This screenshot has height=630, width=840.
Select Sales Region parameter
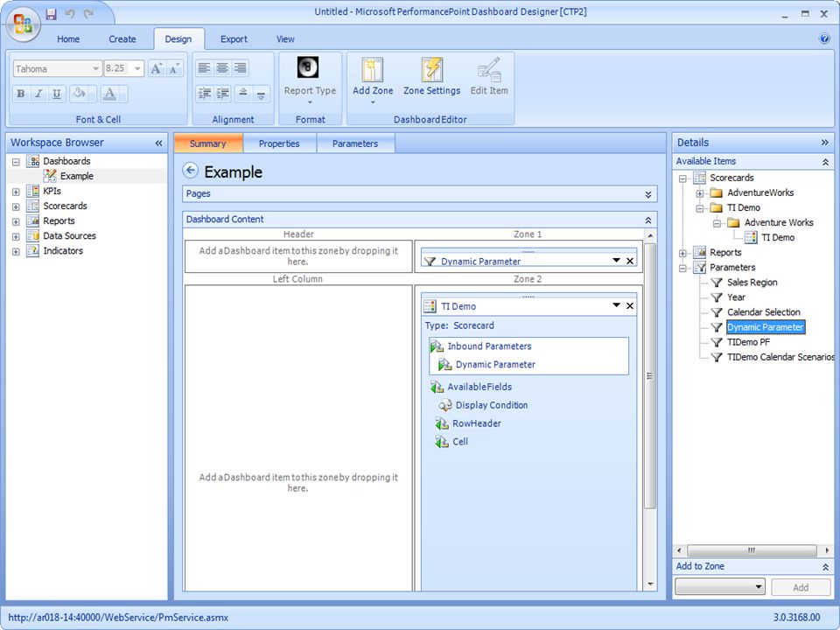(x=752, y=283)
